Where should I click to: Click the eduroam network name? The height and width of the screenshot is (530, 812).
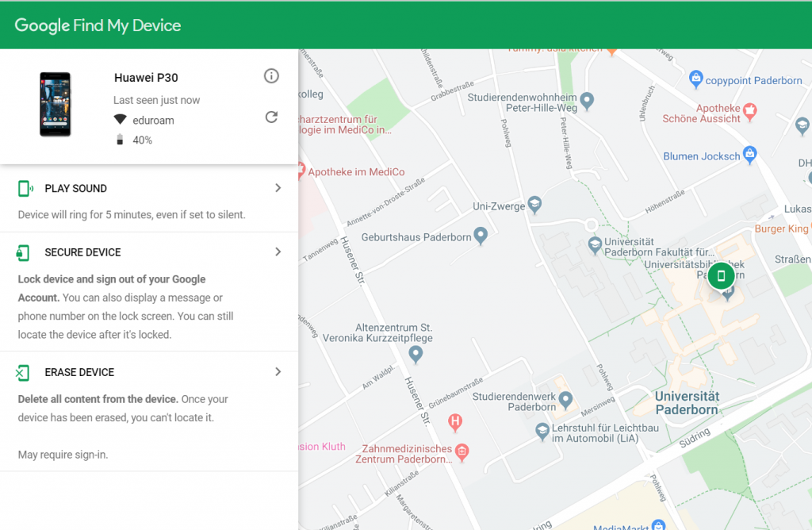point(153,120)
